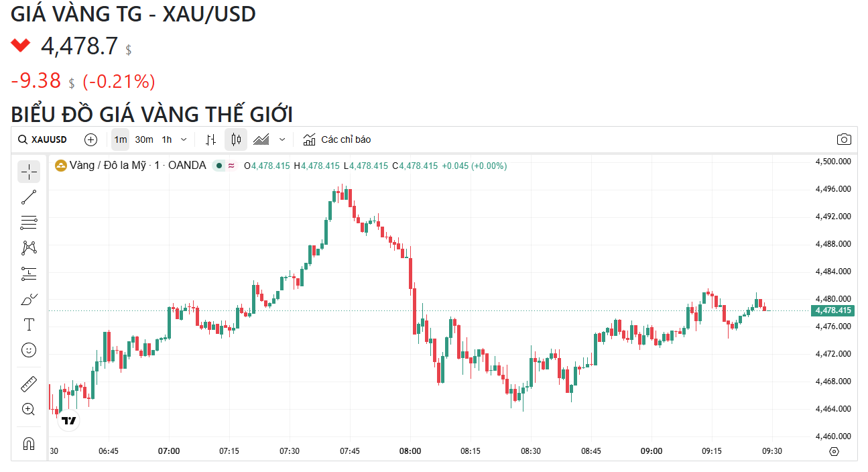
Task: Take a chart snapshot with camera icon
Action: tap(844, 139)
